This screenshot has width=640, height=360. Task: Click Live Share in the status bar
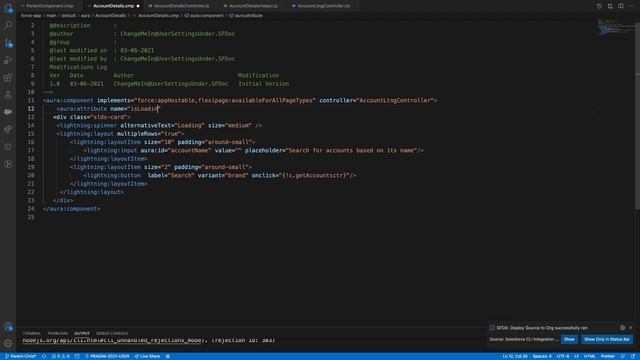(148, 356)
